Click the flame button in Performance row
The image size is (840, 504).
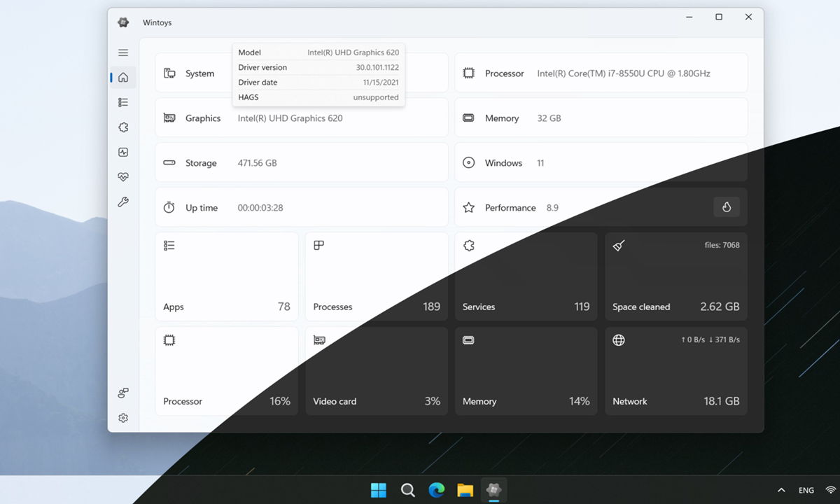click(727, 207)
